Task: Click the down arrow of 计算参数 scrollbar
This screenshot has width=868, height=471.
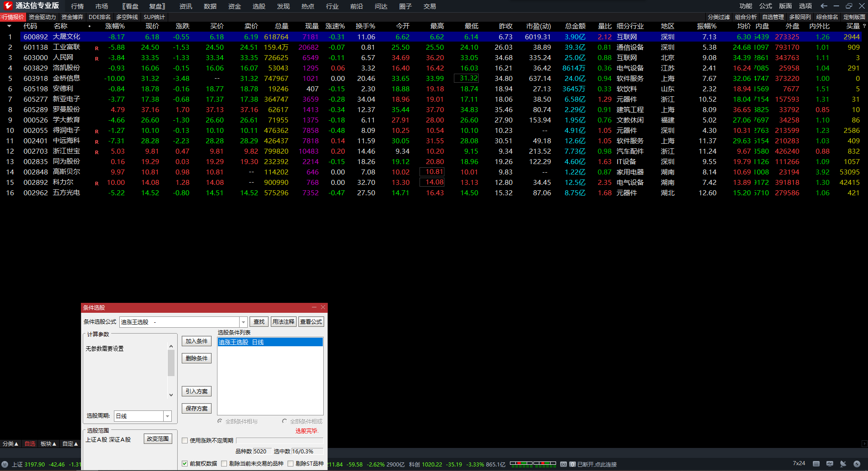Action: [171, 395]
